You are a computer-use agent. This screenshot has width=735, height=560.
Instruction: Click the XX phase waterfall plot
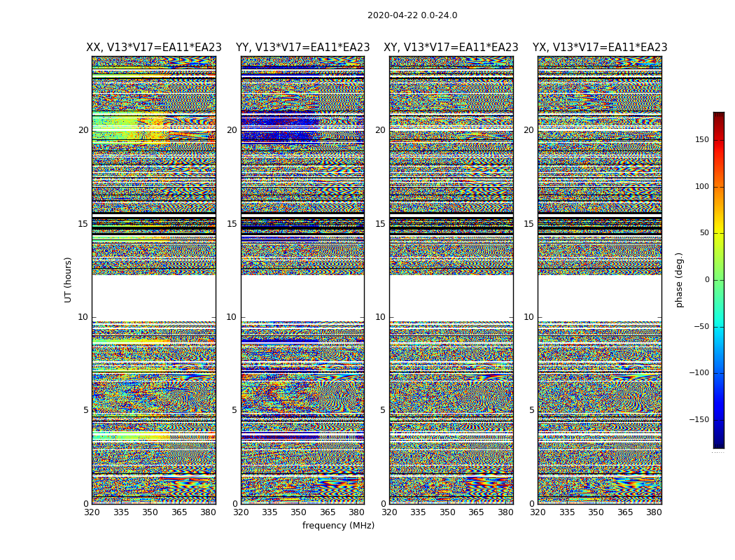point(154,280)
